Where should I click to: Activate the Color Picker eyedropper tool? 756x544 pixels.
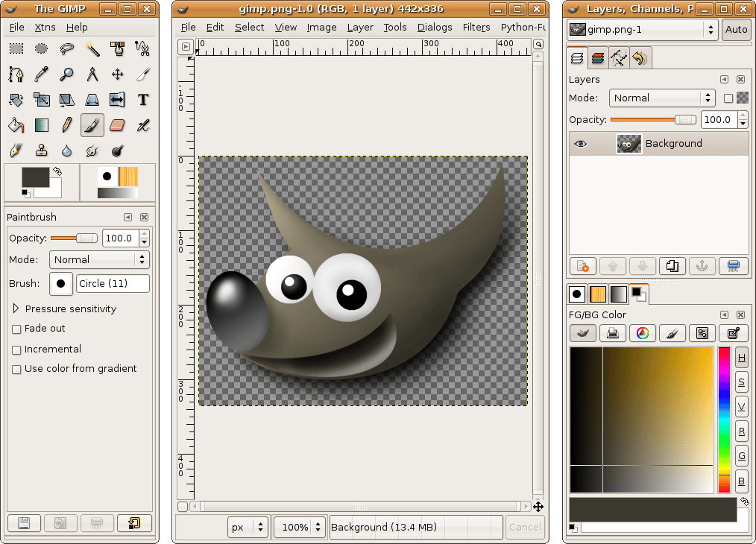(x=42, y=74)
